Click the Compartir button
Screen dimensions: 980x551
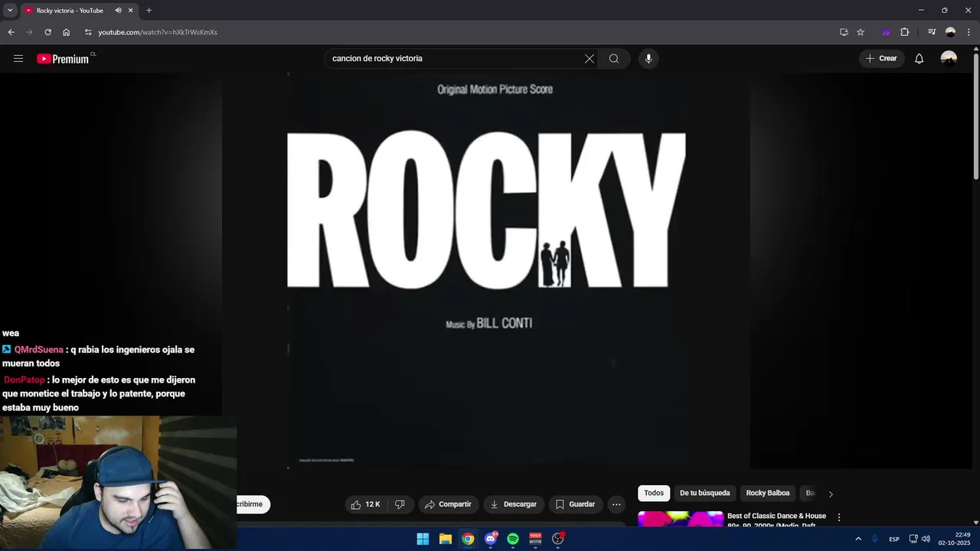pos(449,504)
